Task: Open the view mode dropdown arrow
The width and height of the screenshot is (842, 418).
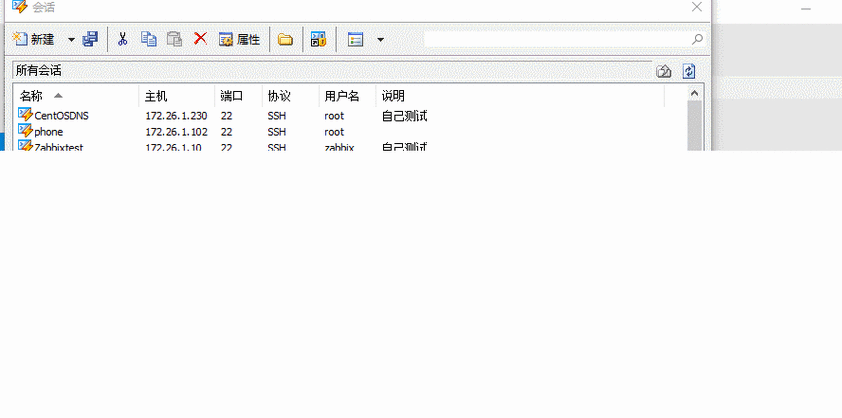Action: tap(380, 40)
